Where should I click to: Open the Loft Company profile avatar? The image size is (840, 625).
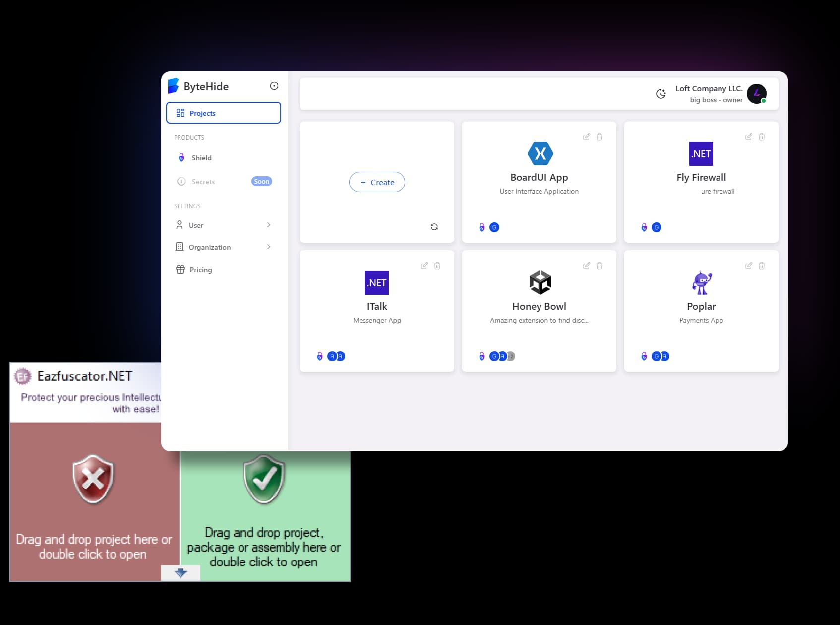(x=757, y=93)
